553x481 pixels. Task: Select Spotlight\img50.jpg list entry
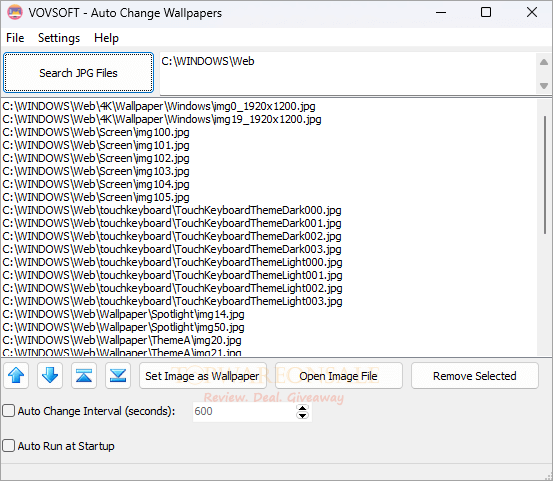123,327
